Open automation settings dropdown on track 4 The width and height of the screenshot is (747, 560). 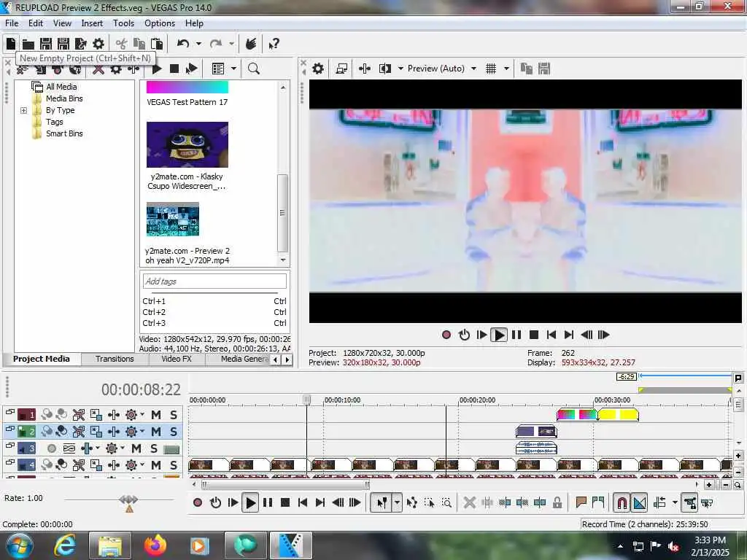(x=142, y=465)
